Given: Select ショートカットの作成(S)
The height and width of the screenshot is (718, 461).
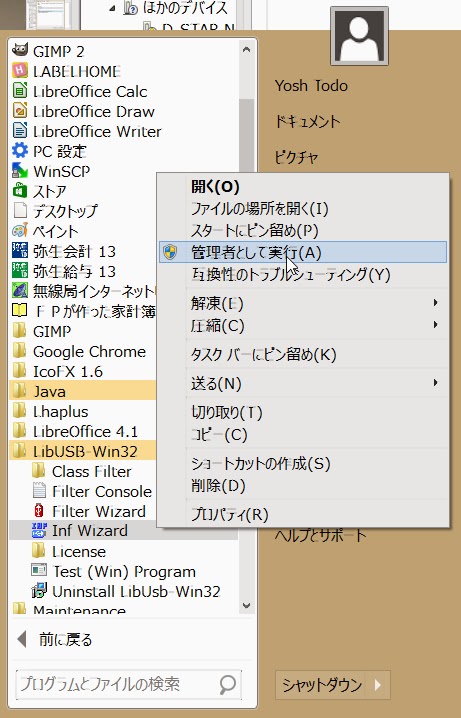Looking at the screenshot, I should (x=303, y=463).
